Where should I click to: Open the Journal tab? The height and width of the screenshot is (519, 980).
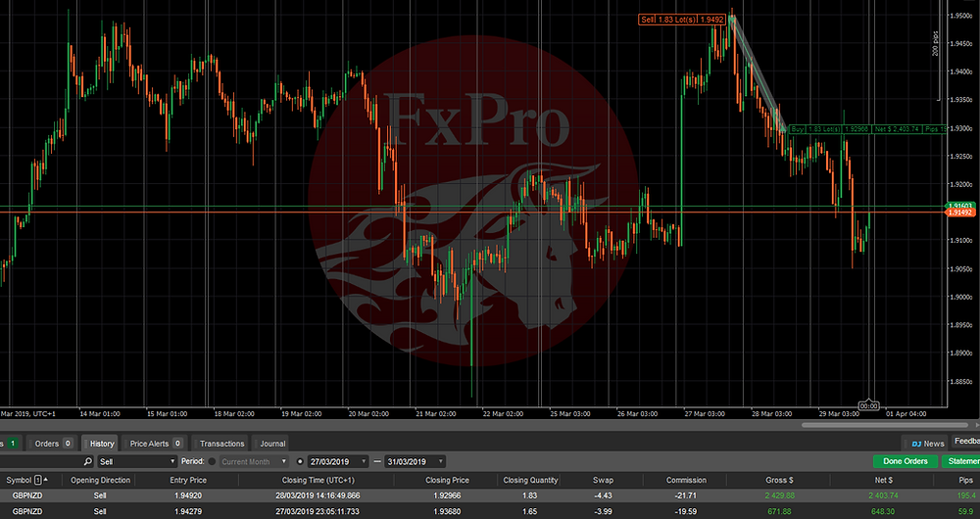[272, 444]
